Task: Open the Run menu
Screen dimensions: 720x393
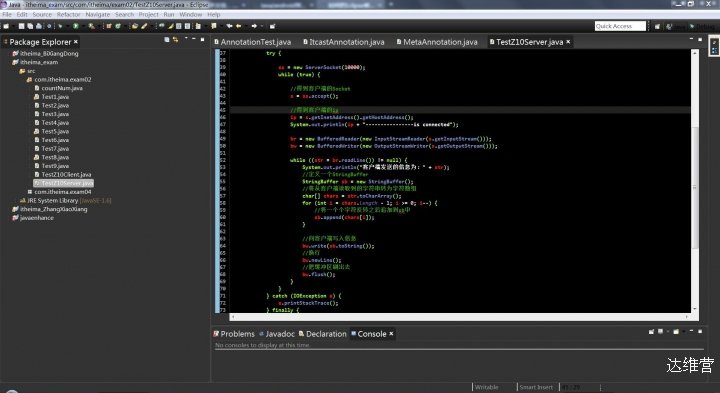Action: point(169,15)
